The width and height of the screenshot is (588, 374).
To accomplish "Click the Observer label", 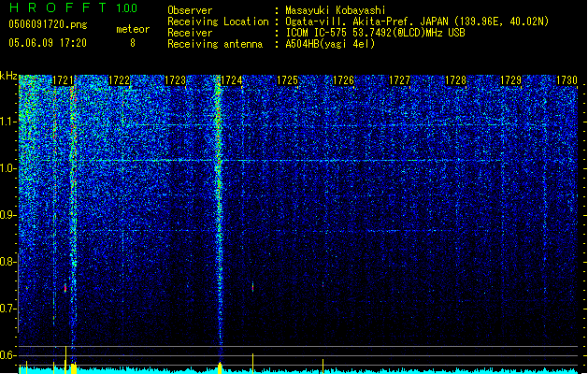I will (190, 10).
